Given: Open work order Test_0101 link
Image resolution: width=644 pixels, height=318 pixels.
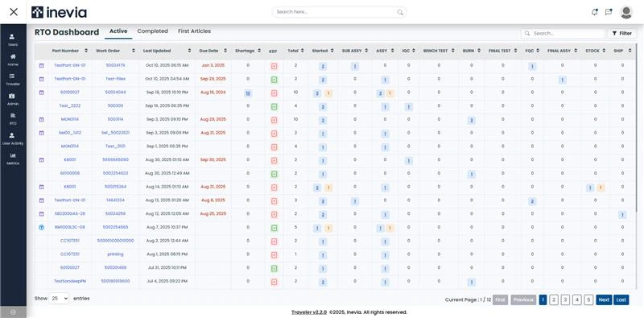Looking at the screenshot, I should 115,146.
